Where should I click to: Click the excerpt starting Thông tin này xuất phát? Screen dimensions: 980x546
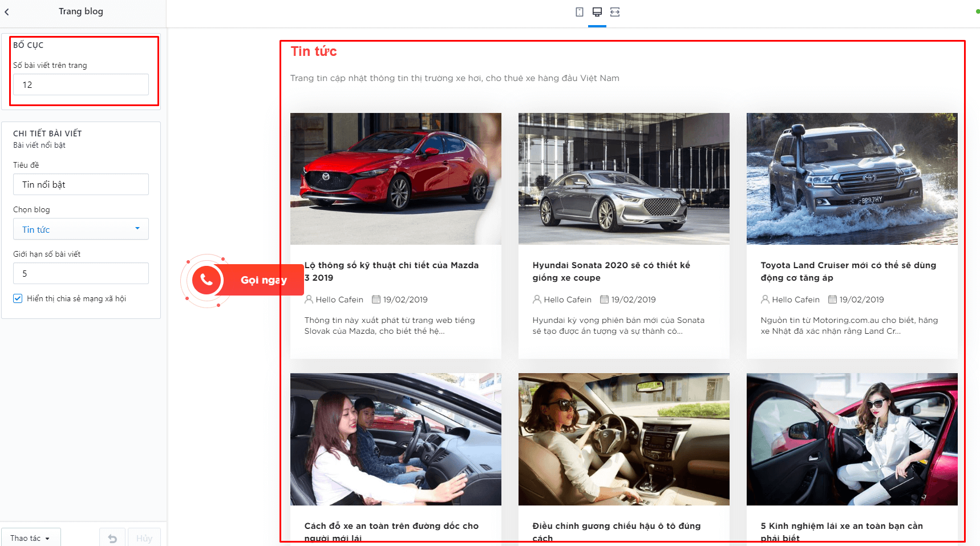coord(390,326)
